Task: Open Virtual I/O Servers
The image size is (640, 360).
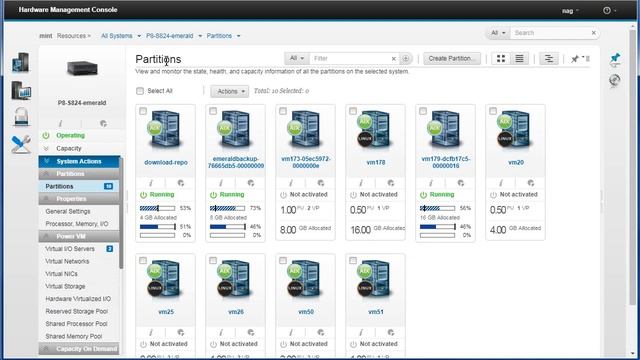Action: pyautogui.click(x=70, y=249)
